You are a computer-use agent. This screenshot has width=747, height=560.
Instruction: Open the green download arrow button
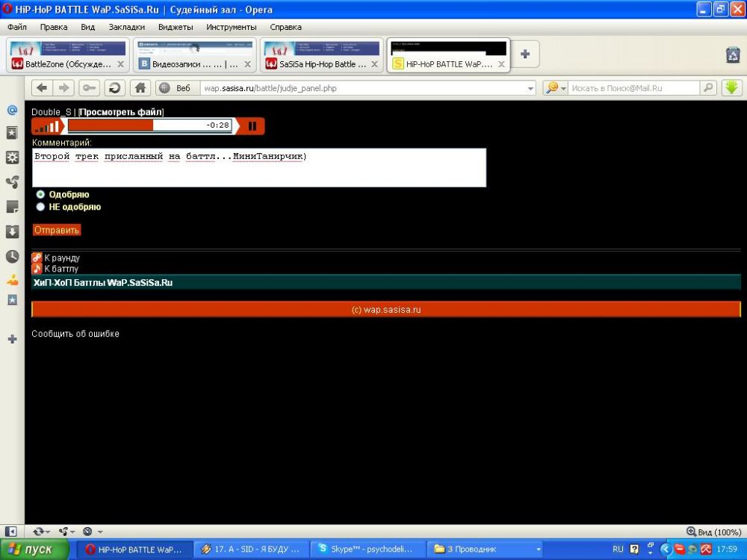coord(732,87)
